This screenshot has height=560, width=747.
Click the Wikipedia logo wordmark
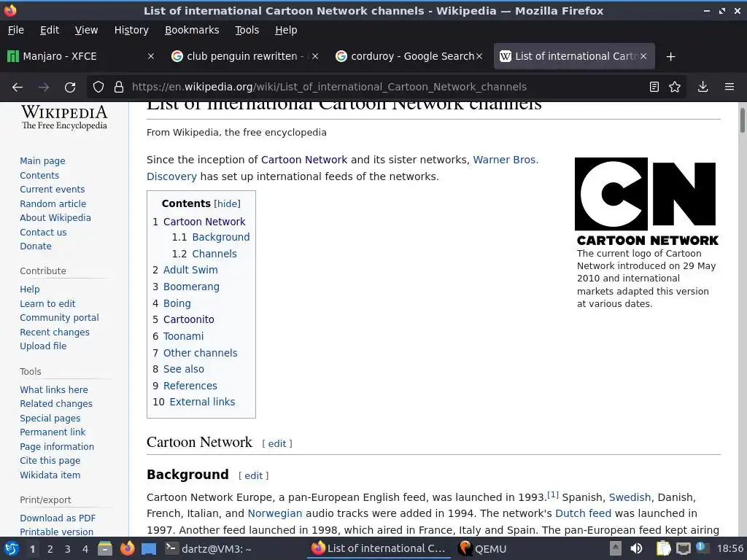64,117
